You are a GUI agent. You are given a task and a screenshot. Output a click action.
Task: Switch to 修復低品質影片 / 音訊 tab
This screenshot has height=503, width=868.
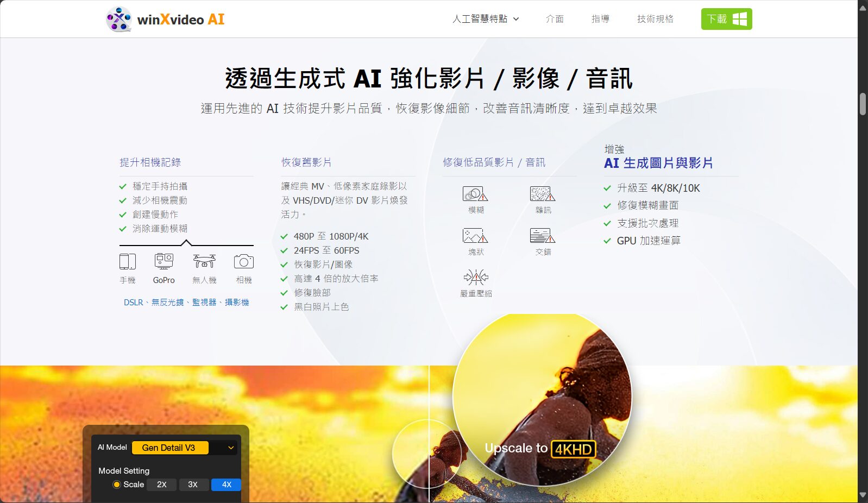tap(494, 162)
